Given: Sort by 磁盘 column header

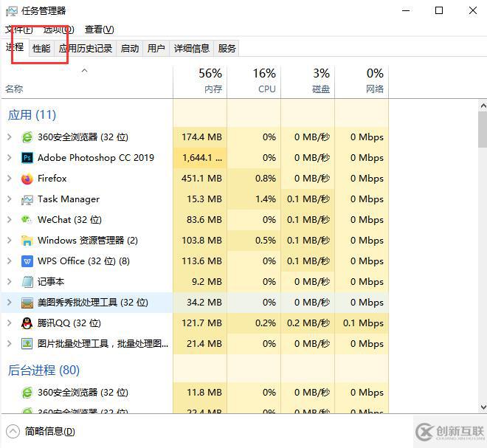Looking at the screenshot, I should click(308, 82).
